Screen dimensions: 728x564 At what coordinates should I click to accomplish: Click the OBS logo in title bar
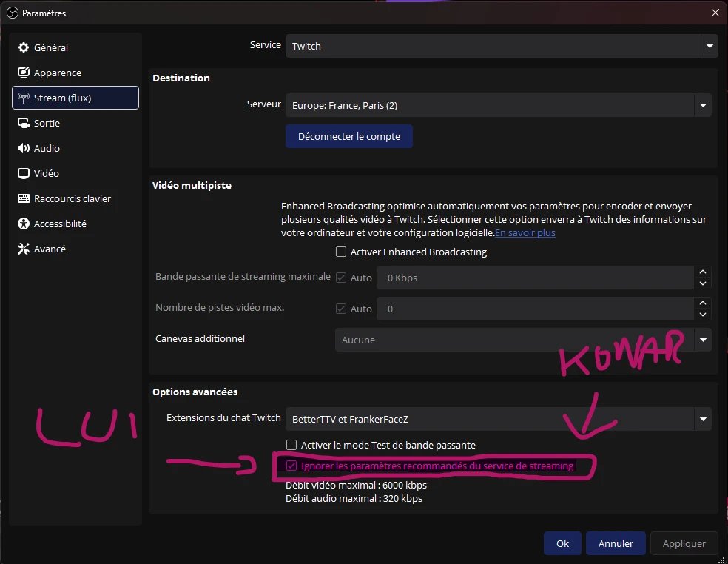12,13
